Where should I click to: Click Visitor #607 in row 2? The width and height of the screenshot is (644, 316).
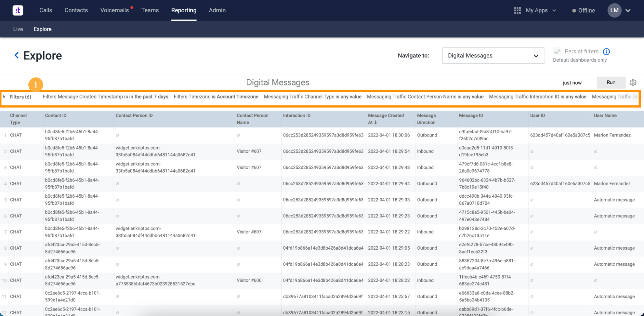click(x=249, y=151)
